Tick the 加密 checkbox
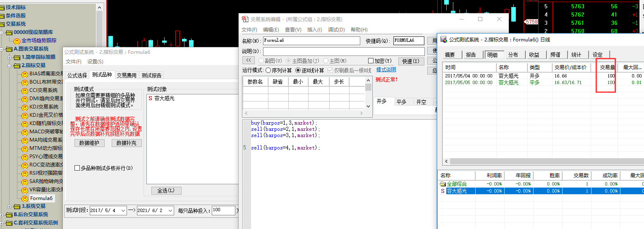 click(371, 61)
